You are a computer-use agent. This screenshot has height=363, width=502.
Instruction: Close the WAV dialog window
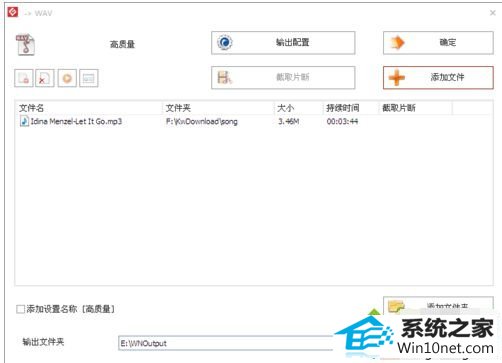tap(493, 13)
